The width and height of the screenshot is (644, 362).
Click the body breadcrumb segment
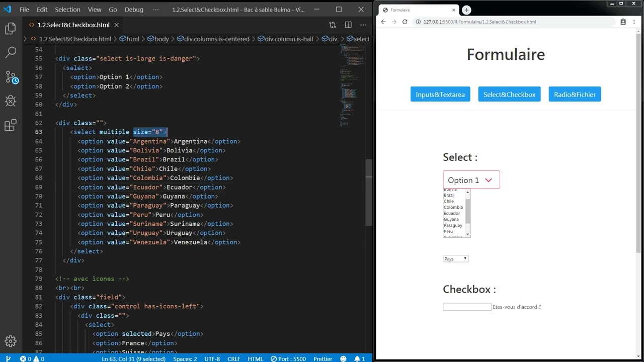(158, 39)
